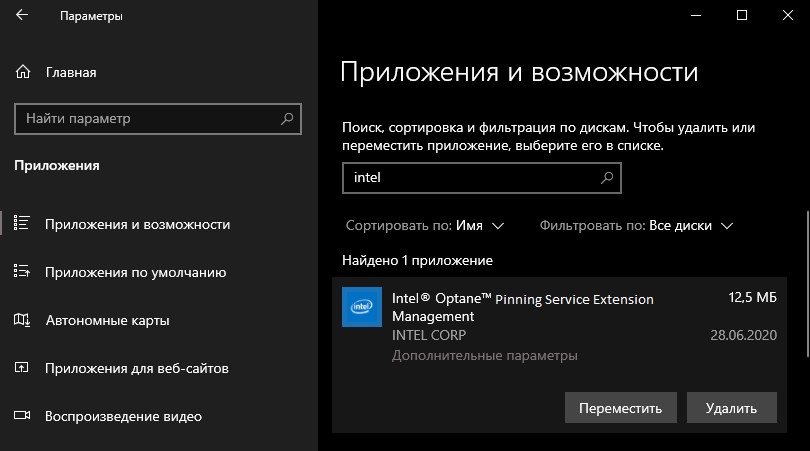Viewport: 810px width, 451px height.
Task: Click the magnifier in Найти параметр box
Action: click(x=287, y=119)
